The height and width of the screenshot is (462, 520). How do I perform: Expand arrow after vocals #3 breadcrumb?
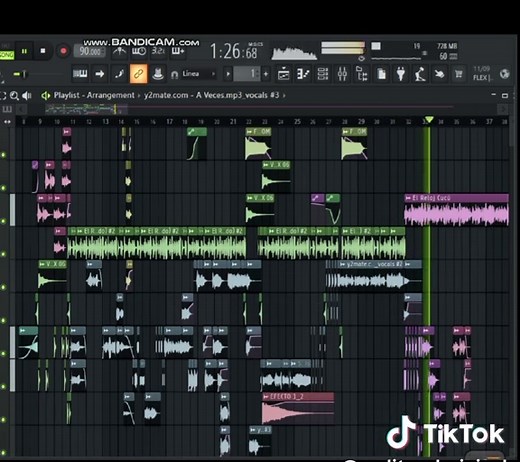pyautogui.click(x=284, y=96)
